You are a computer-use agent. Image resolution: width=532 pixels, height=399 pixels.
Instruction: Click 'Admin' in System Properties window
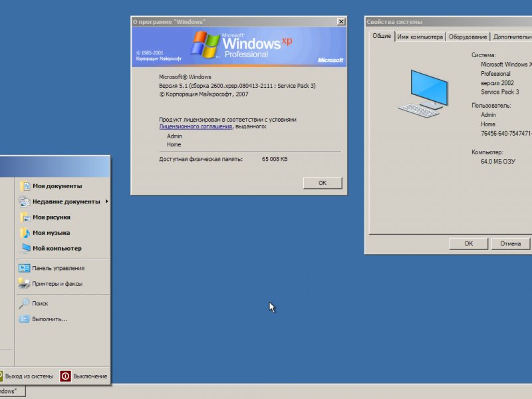[488, 114]
